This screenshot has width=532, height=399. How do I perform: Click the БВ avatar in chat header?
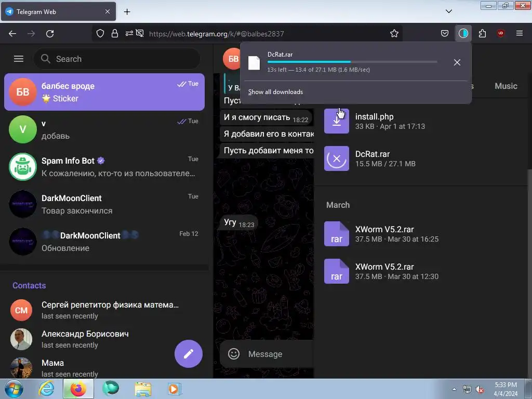point(232,59)
